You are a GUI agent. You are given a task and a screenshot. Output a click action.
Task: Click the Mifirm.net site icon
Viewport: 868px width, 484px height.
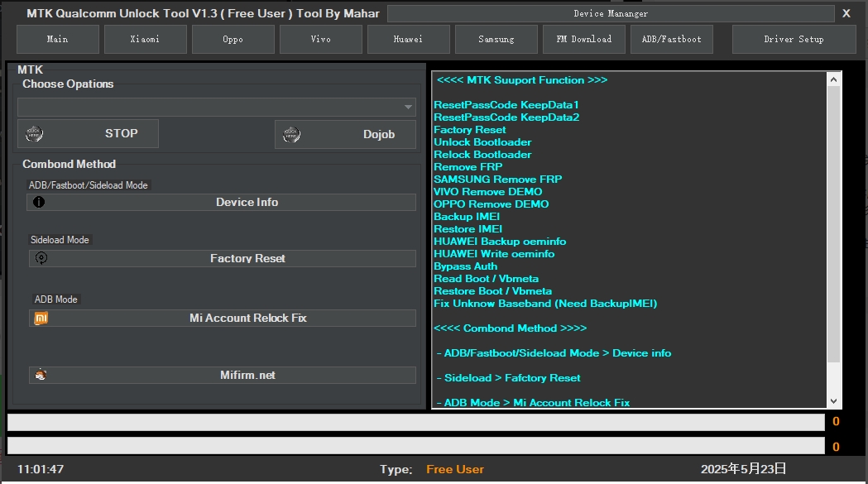[41, 375]
